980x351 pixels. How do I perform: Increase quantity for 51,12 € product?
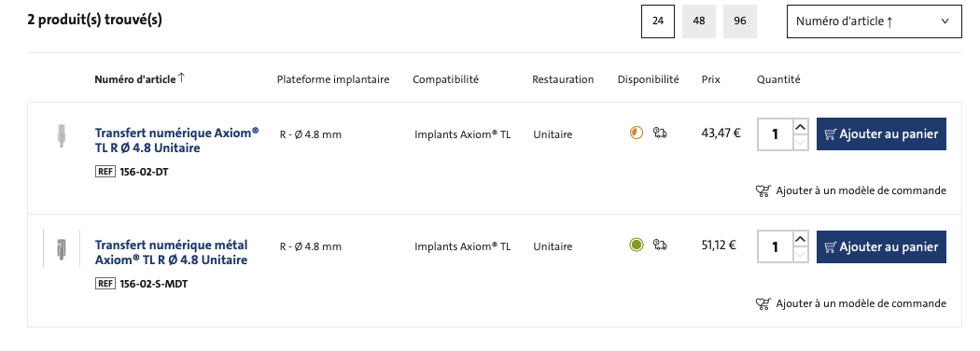[x=800, y=240]
